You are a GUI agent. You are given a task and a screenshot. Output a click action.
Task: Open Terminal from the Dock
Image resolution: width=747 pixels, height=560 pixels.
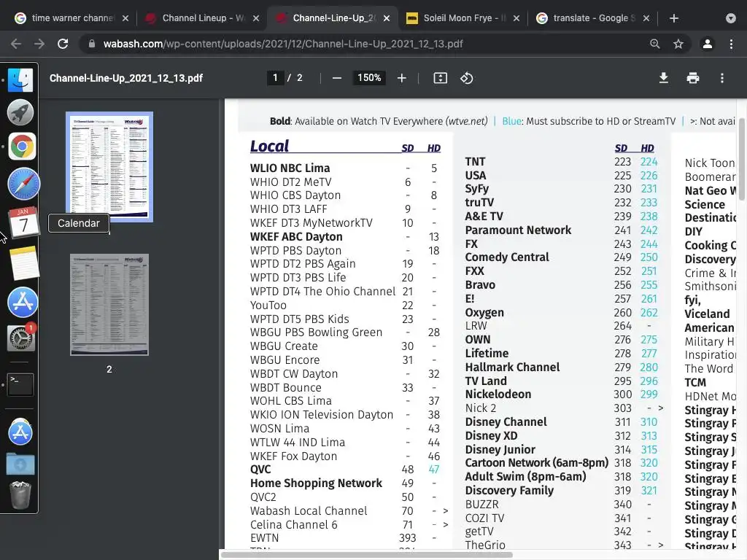pos(21,385)
